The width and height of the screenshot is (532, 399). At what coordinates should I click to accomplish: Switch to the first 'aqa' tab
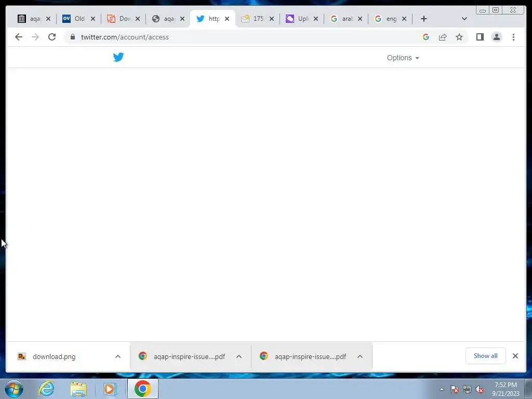(29, 19)
